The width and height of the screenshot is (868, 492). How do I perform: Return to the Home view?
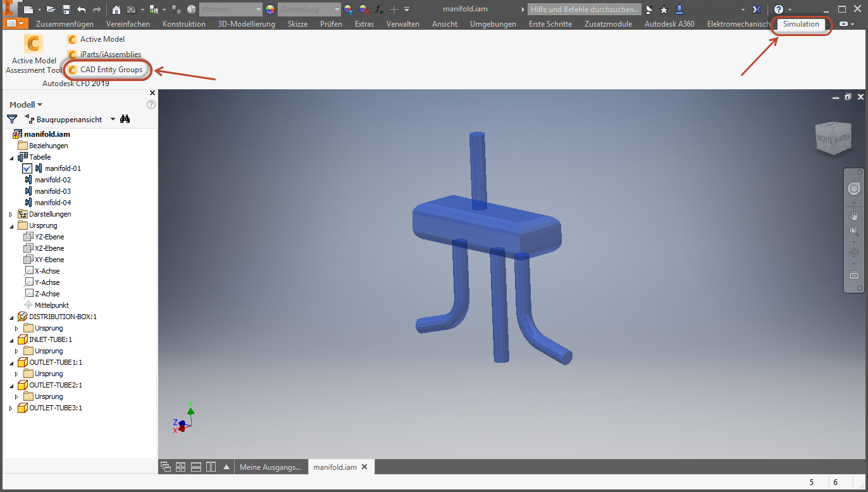(116, 9)
